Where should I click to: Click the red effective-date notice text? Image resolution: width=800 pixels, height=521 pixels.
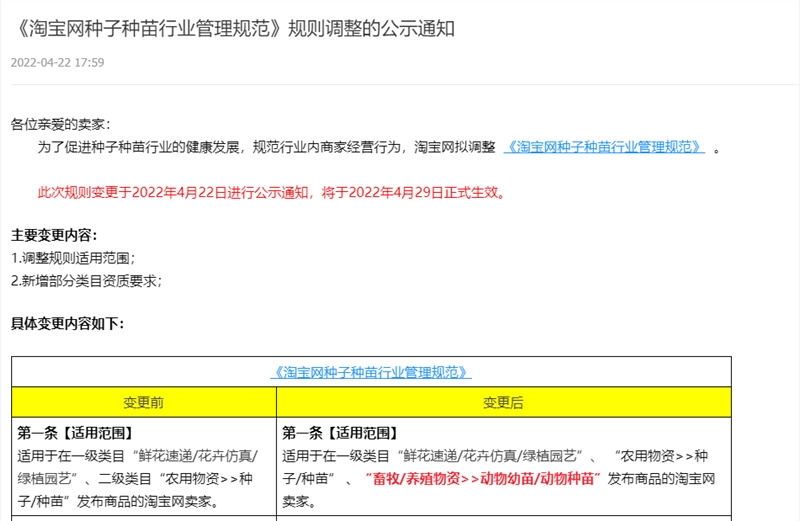271,193
